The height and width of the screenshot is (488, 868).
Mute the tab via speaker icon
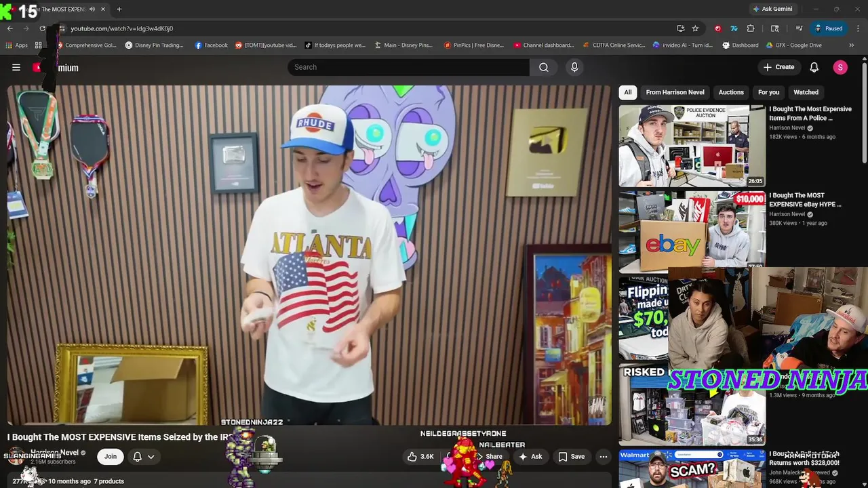click(x=92, y=9)
